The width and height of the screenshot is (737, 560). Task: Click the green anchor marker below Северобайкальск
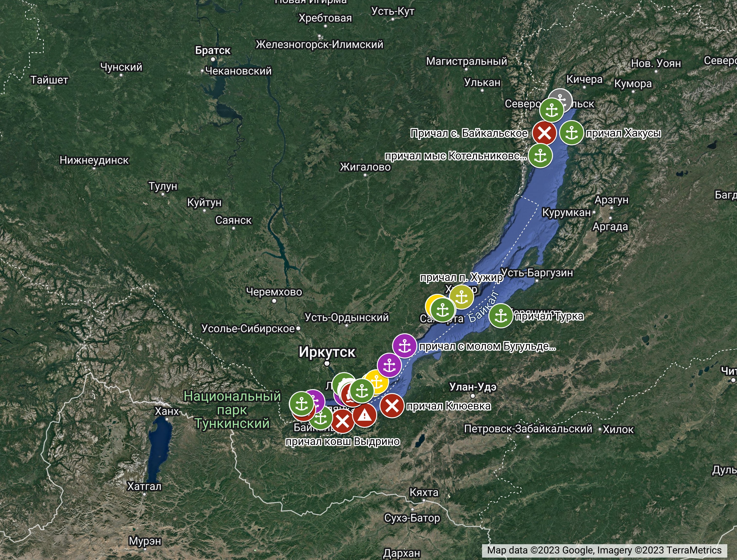(x=552, y=110)
